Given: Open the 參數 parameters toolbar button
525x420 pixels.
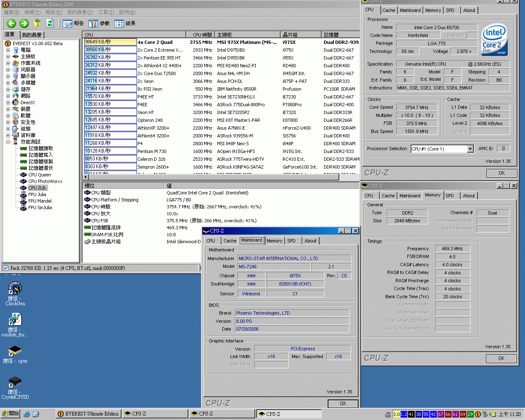Looking at the screenshot, I should click(99, 23).
